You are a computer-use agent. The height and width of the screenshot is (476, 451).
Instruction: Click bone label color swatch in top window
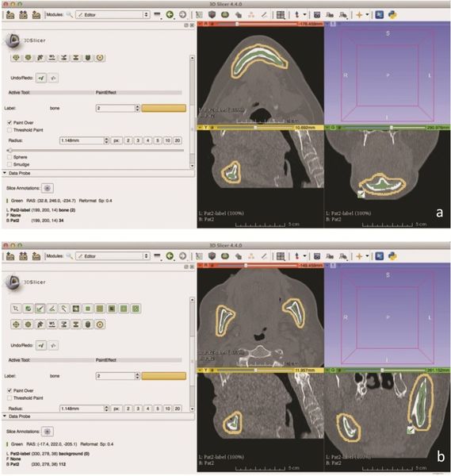tap(163, 109)
